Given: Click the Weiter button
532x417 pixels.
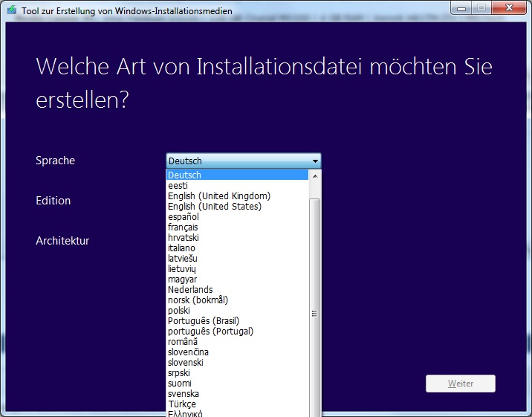Looking at the screenshot, I should 461,384.
